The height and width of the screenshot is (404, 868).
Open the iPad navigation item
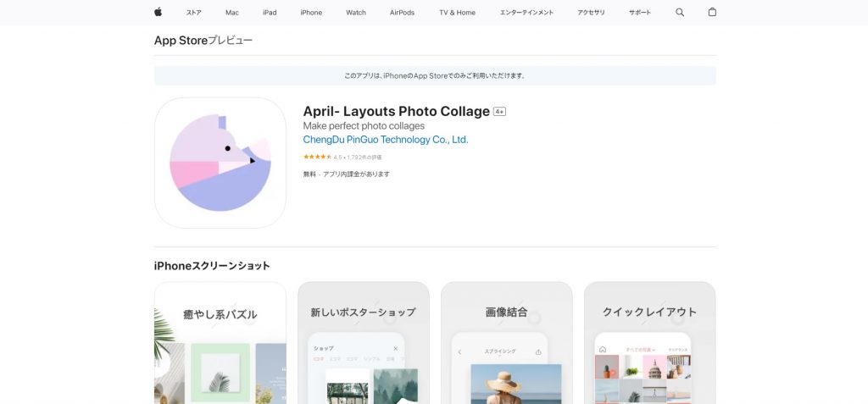[x=270, y=13]
